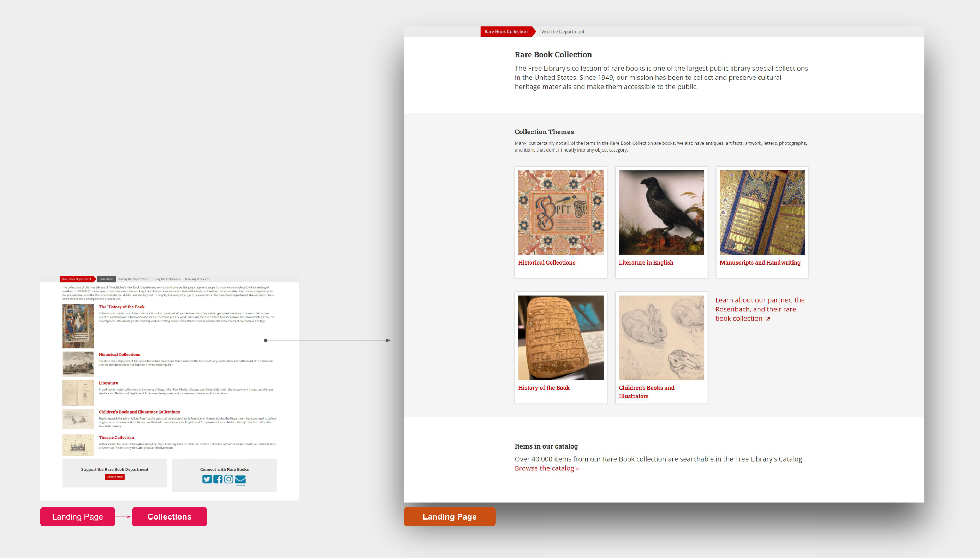Select the Traveling Treasures tab
980x558 pixels.
197,279
